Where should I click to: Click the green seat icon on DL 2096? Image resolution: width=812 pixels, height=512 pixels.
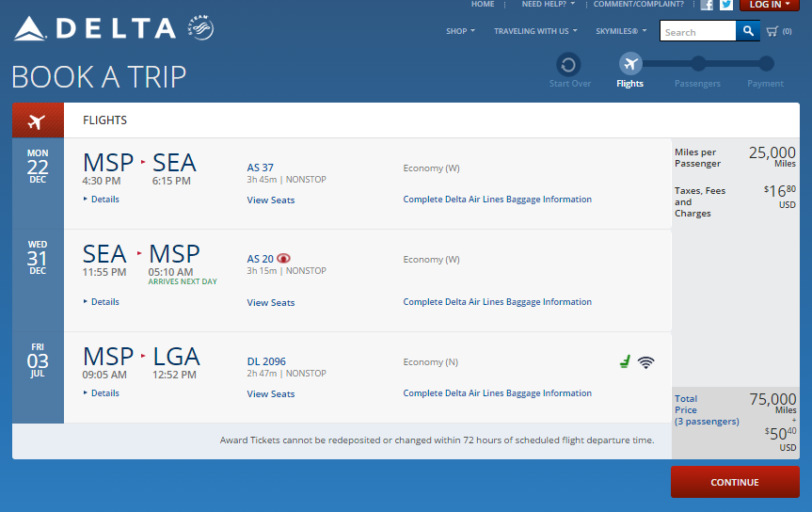coord(625,361)
